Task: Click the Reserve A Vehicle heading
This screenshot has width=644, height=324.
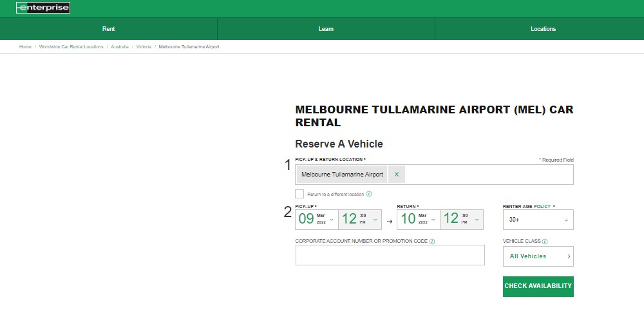Action: [339, 144]
